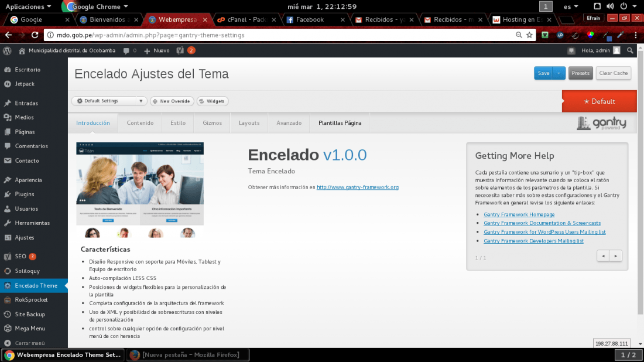Click the previous tip arrow in help box

click(603, 256)
